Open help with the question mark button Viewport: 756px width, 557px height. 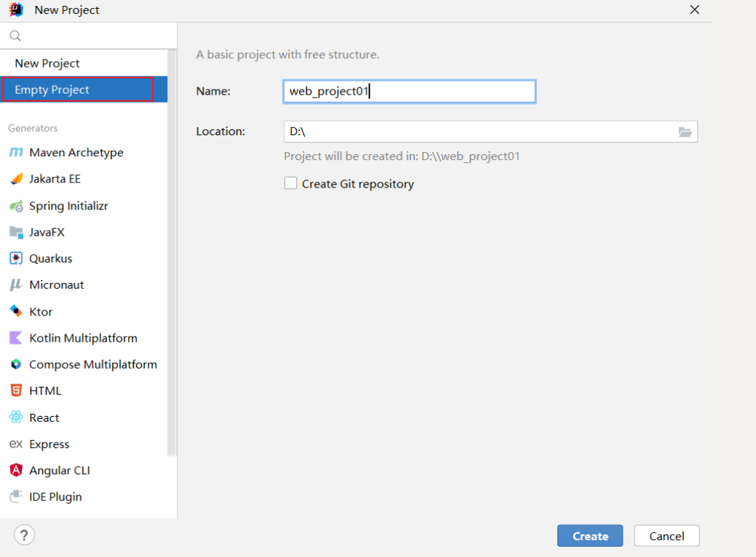[24, 535]
